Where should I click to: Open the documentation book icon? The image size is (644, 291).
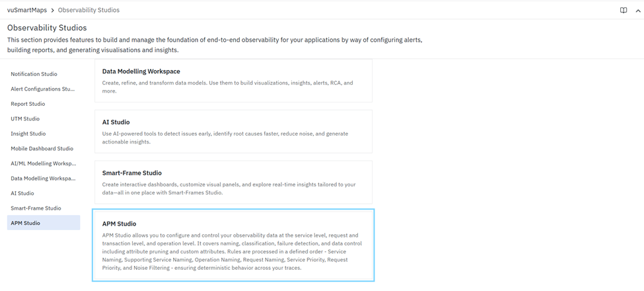(x=624, y=11)
